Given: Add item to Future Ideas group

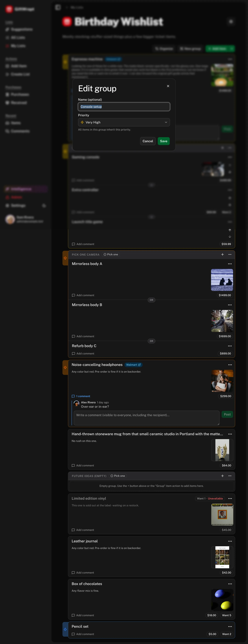Looking at the screenshot, I should [223, 476].
